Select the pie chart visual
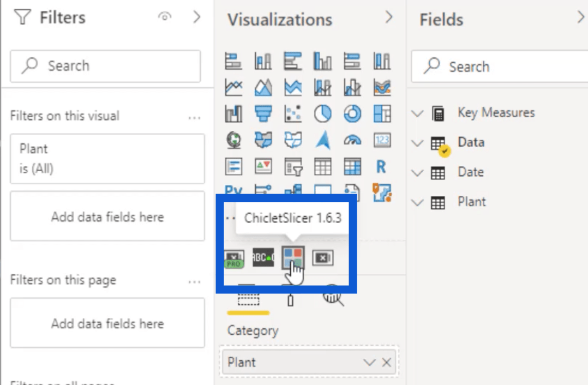 pyautogui.click(x=322, y=113)
